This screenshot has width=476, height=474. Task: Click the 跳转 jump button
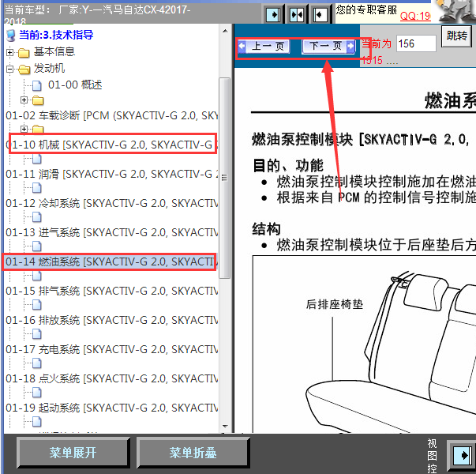coord(456,36)
